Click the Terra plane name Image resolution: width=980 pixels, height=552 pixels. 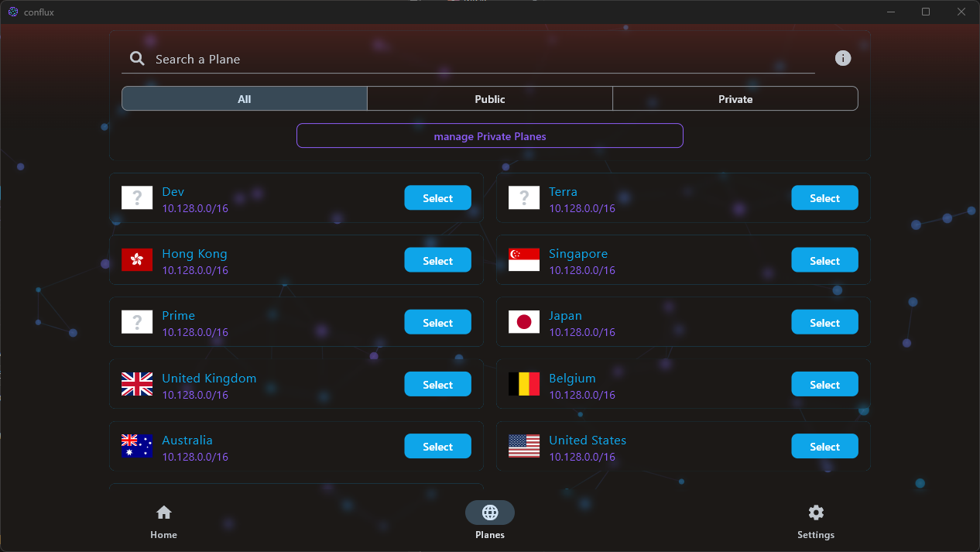(x=563, y=192)
